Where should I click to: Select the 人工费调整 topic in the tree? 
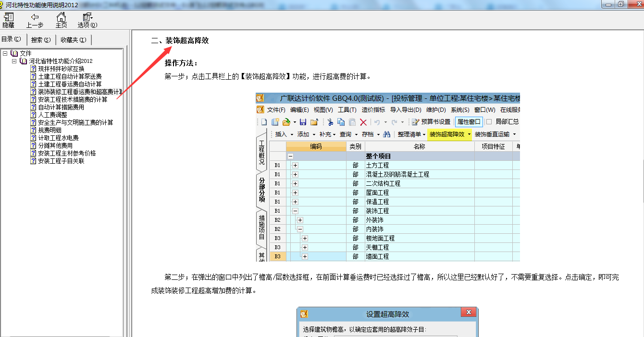tap(52, 115)
